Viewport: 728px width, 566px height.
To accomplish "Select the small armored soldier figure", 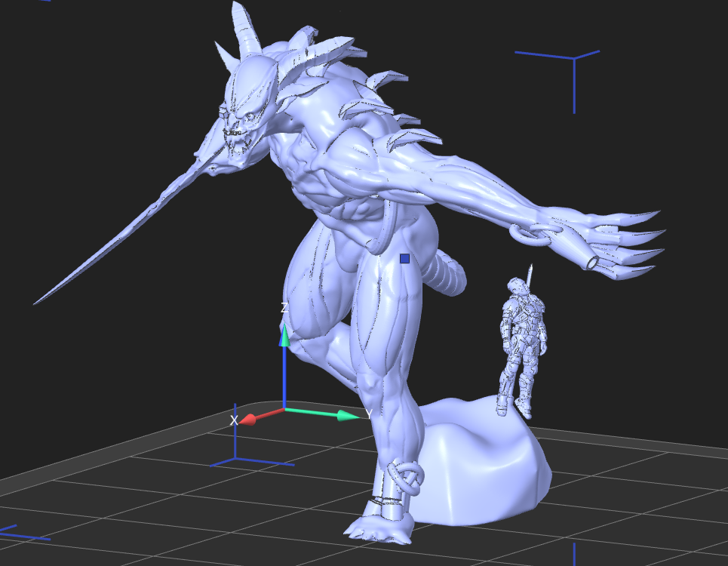I will (x=523, y=343).
